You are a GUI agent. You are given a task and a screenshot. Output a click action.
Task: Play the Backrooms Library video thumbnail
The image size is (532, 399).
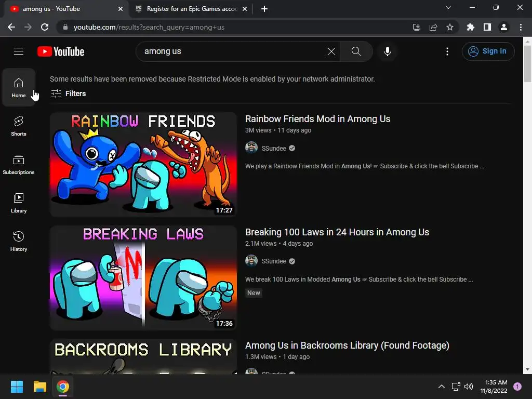(143, 356)
